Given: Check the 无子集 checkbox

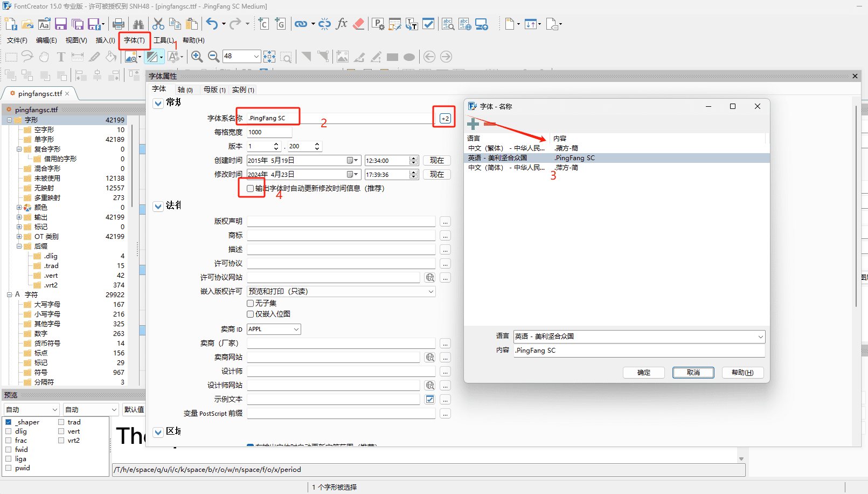Looking at the screenshot, I should [x=250, y=304].
